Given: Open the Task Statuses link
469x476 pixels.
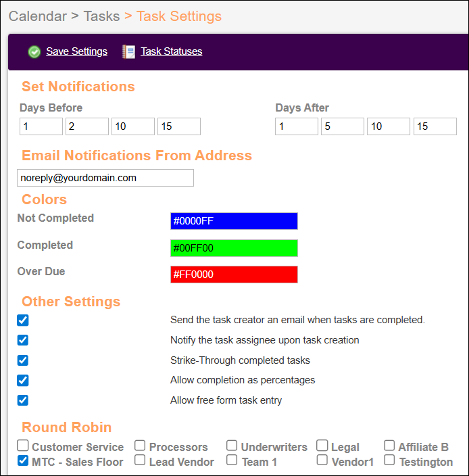Looking at the screenshot, I should click(x=172, y=51).
